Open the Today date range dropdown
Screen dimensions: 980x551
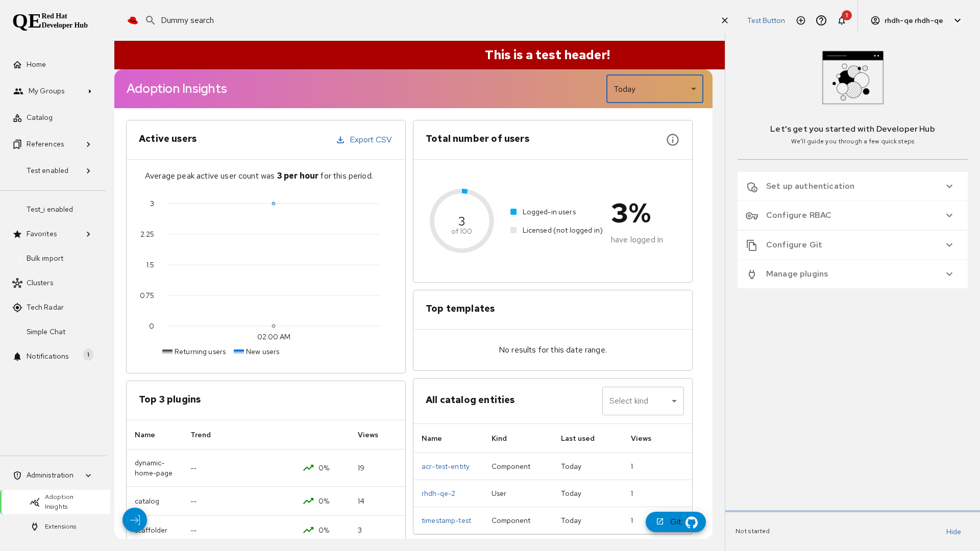pyautogui.click(x=654, y=89)
